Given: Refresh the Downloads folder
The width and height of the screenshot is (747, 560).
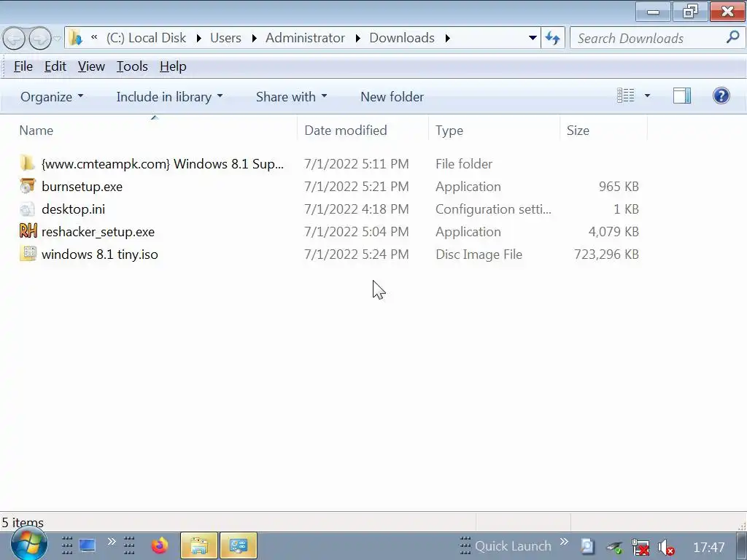Looking at the screenshot, I should (x=553, y=38).
